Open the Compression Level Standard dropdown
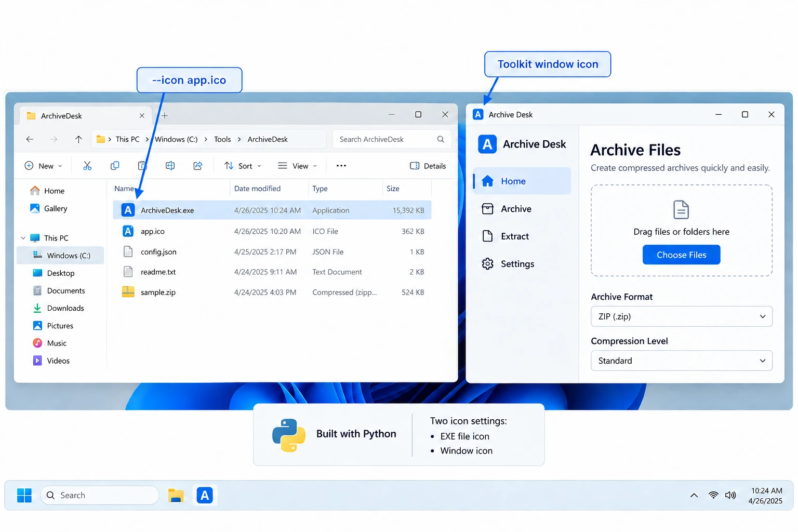This screenshot has height=532, width=798. [682, 361]
